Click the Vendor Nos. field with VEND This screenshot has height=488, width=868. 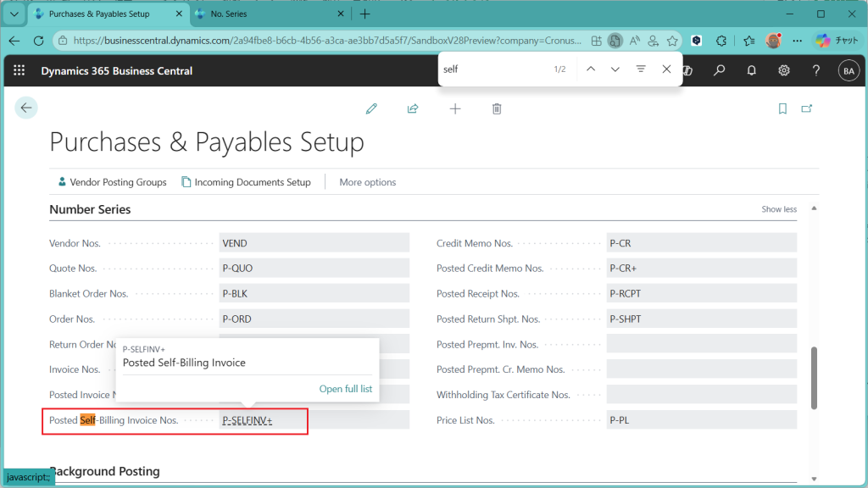coord(314,243)
